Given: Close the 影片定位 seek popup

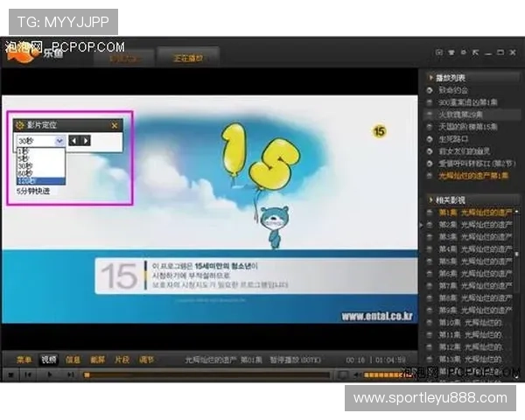Looking at the screenshot, I should point(114,126).
